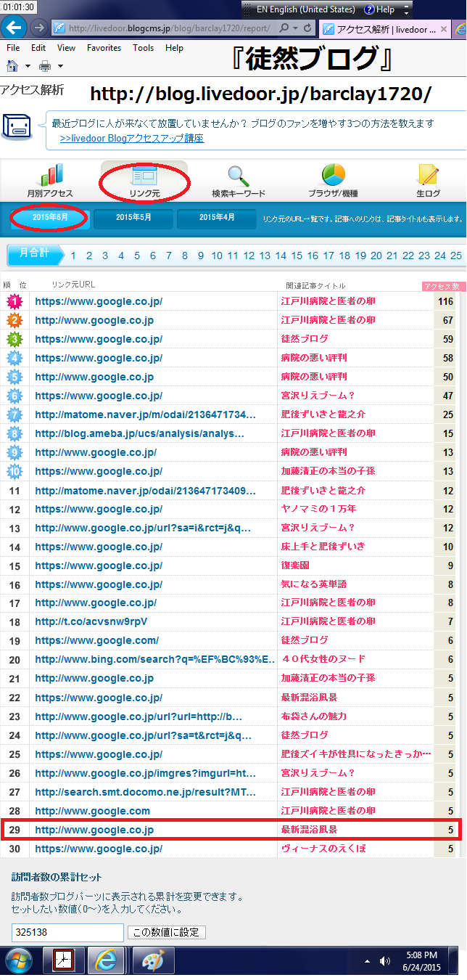The height and width of the screenshot is (980, 467).
Task: Open article 布袋さんの魅力
Action: point(313,716)
